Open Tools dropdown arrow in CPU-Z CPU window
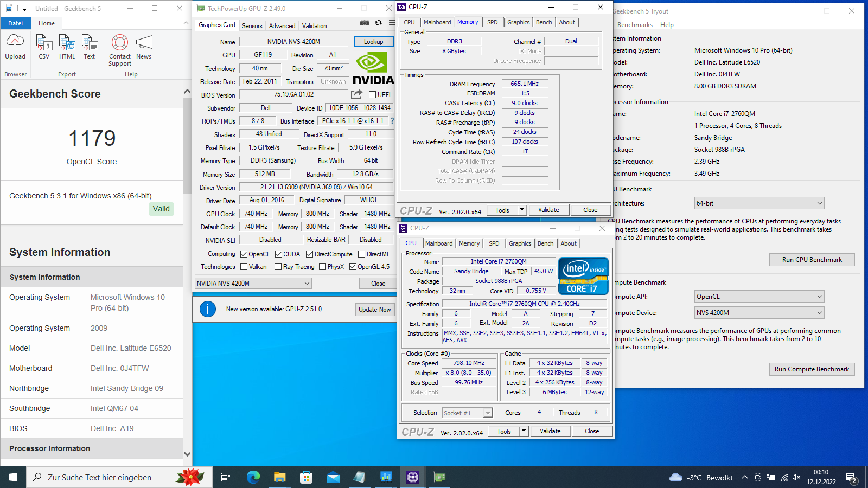Screen dimensions: 868x488 pyautogui.click(x=524, y=431)
